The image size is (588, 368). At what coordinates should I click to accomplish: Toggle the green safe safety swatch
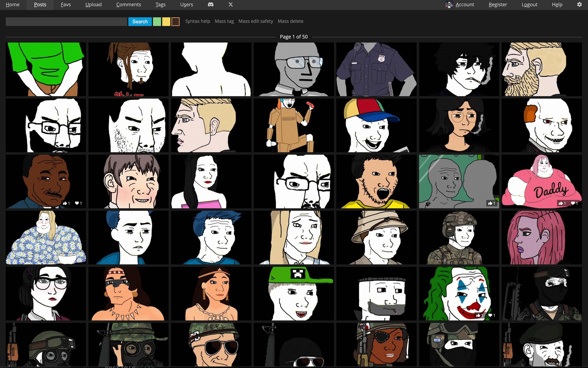click(x=157, y=21)
